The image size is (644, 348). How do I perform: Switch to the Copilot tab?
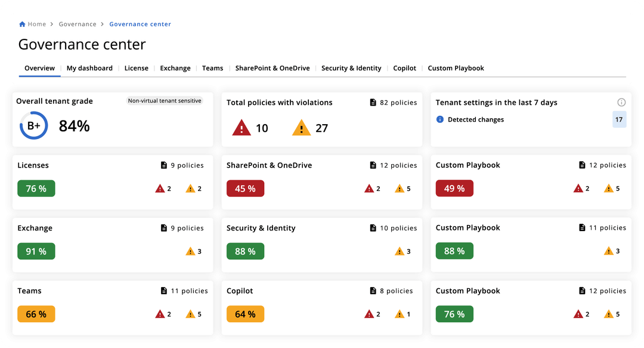[404, 68]
